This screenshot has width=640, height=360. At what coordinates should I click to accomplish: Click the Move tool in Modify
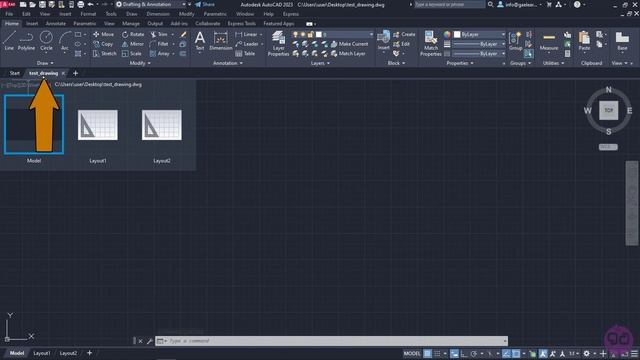[104, 34]
